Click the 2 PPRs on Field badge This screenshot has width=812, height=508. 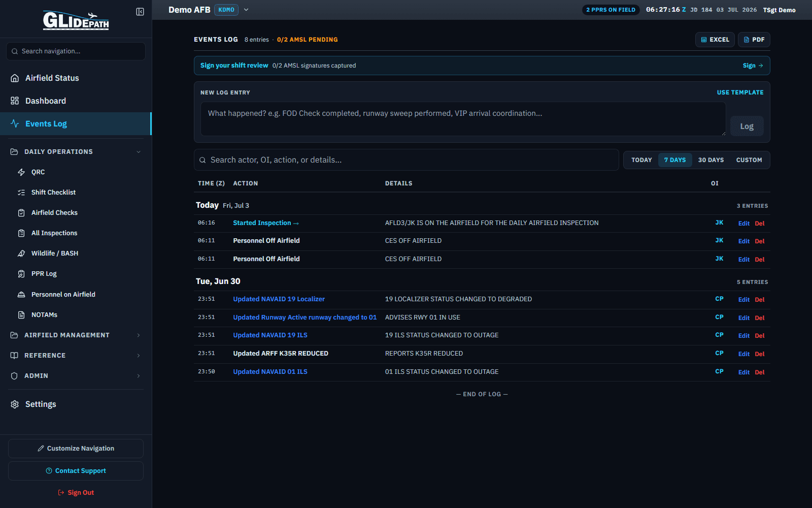click(611, 10)
